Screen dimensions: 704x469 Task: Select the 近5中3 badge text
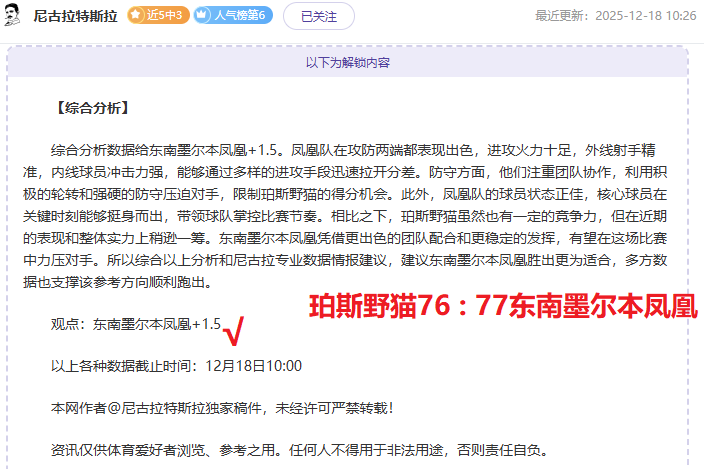coord(165,16)
